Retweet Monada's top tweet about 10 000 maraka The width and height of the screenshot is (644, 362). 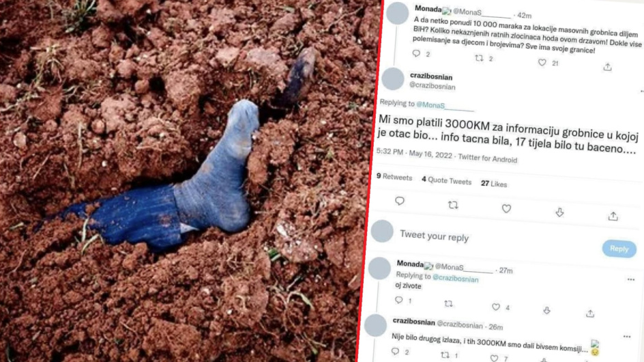click(479, 59)
